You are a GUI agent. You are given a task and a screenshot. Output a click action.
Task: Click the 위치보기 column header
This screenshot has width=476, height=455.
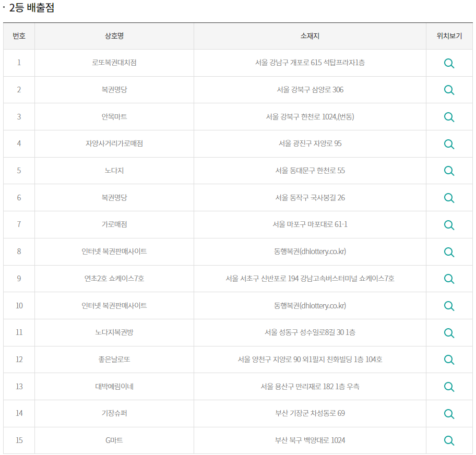coord(449,36)
